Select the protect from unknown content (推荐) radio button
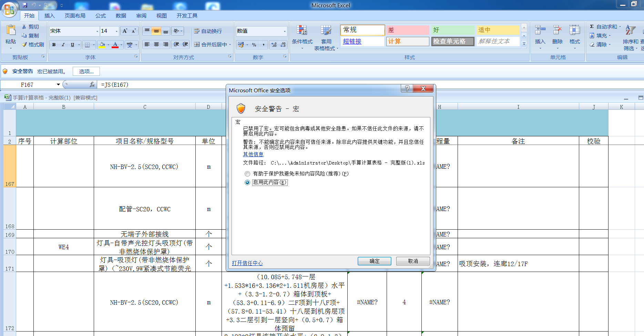The width and height of the screenshot is (644, 336). pyautogui.click(x=247, y=174)
